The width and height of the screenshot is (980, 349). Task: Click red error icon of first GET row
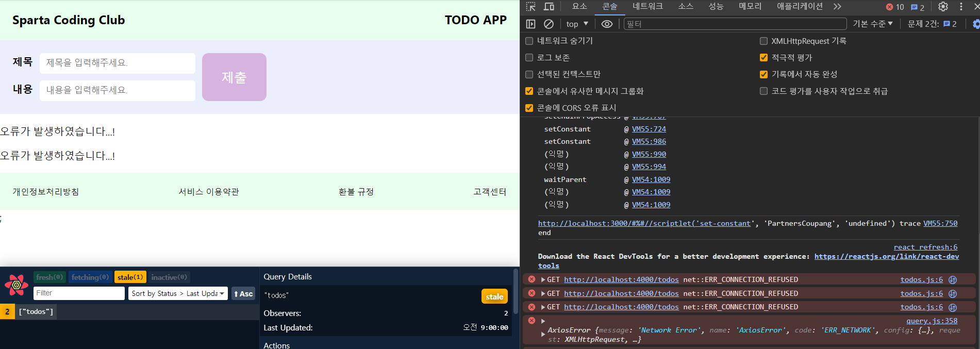[531, 279]
